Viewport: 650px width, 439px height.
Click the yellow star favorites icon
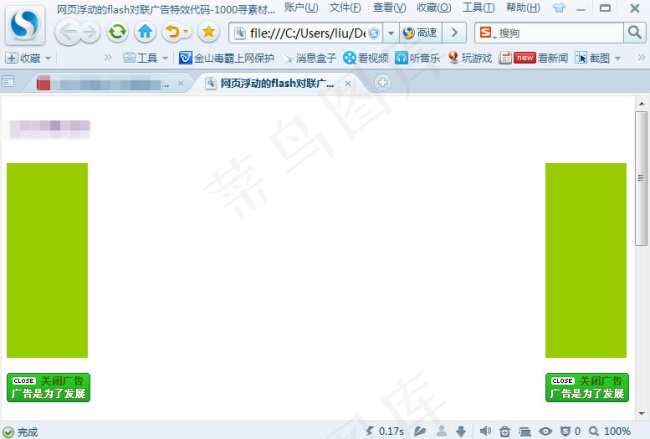[209, 32]
